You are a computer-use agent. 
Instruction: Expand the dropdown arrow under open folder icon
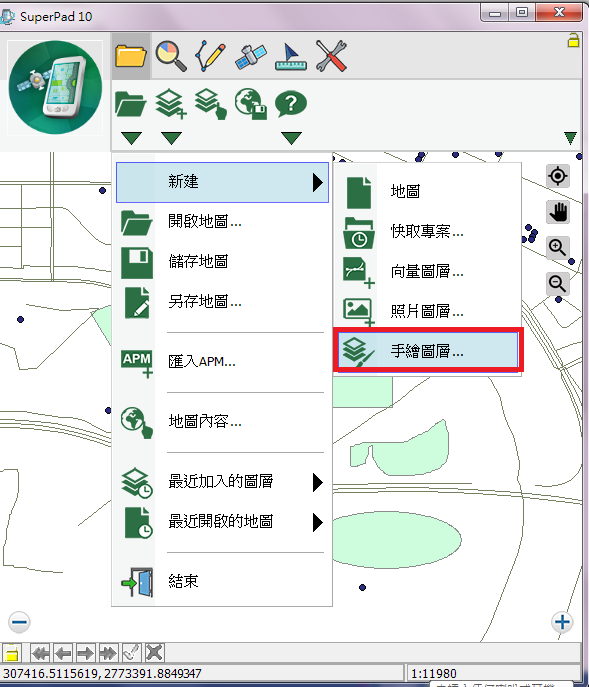click(x=131, y=138)
